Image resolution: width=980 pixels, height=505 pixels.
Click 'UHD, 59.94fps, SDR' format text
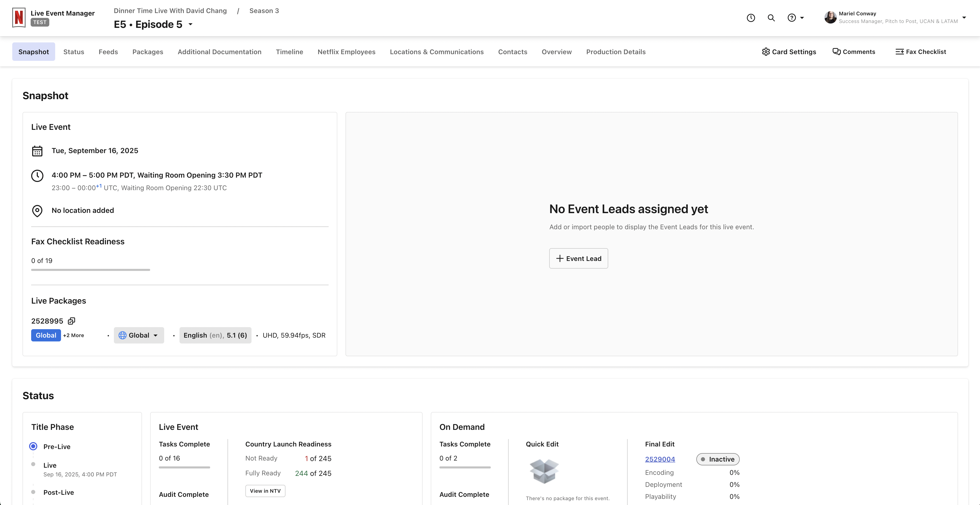pos(294,335)
